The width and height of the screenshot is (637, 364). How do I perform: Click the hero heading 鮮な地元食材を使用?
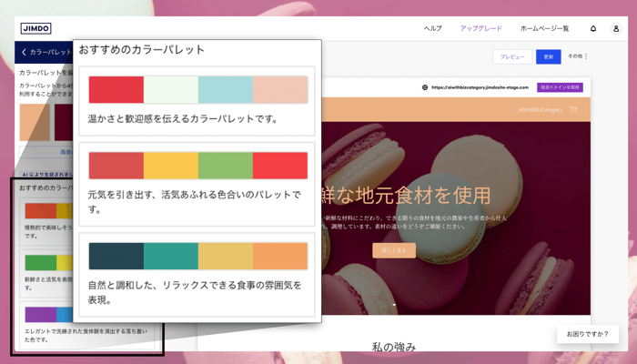pos(406,196)
